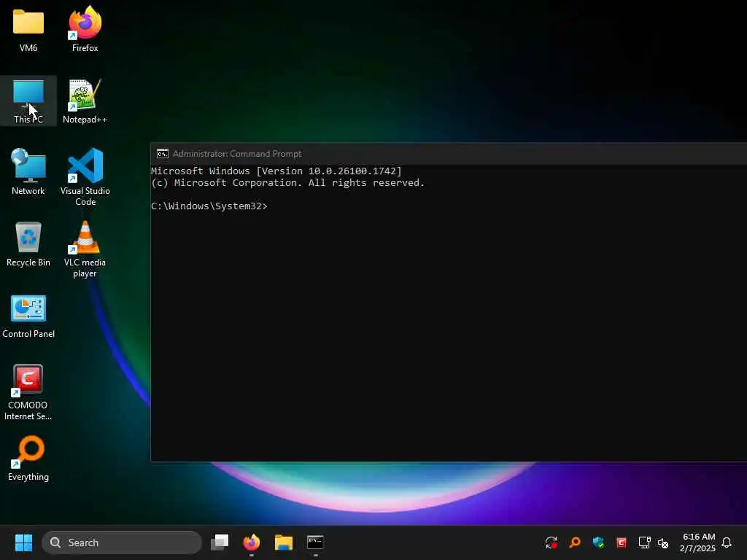Launch Firefox from the desktop shortcut
The image size is (747, 560).
point(85,29)
